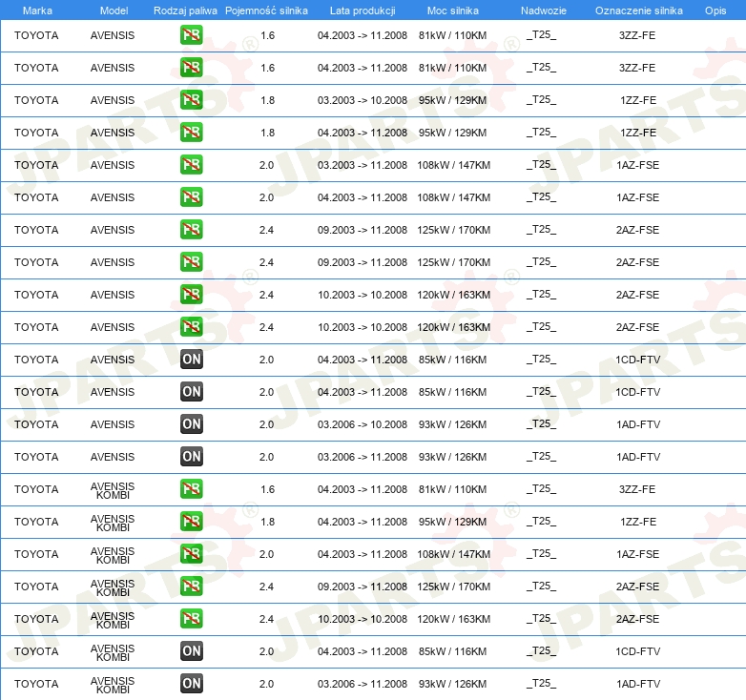Click the Marka column header
The image size is (746, 700).
[37, 10]
